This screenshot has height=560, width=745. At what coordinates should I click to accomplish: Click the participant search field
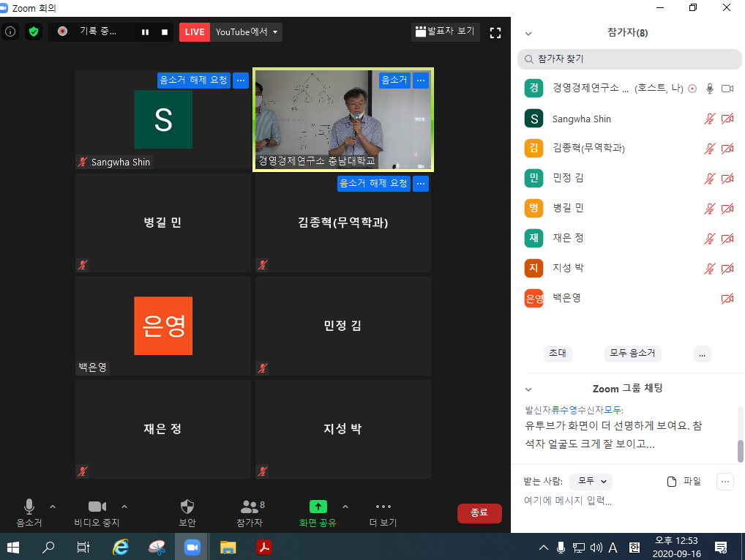(x=629, y=59)
